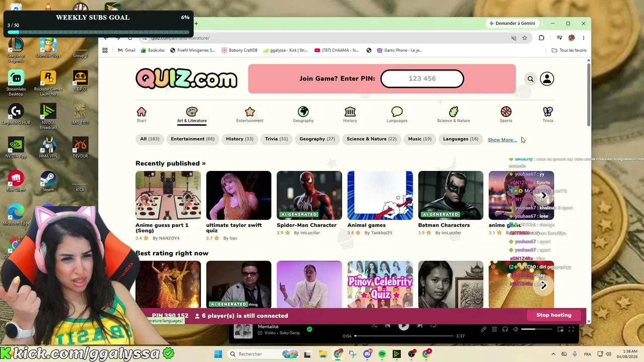Open Chrome's three-dot menu
This screenshot has width=644, height=362.
coord(584,38)
